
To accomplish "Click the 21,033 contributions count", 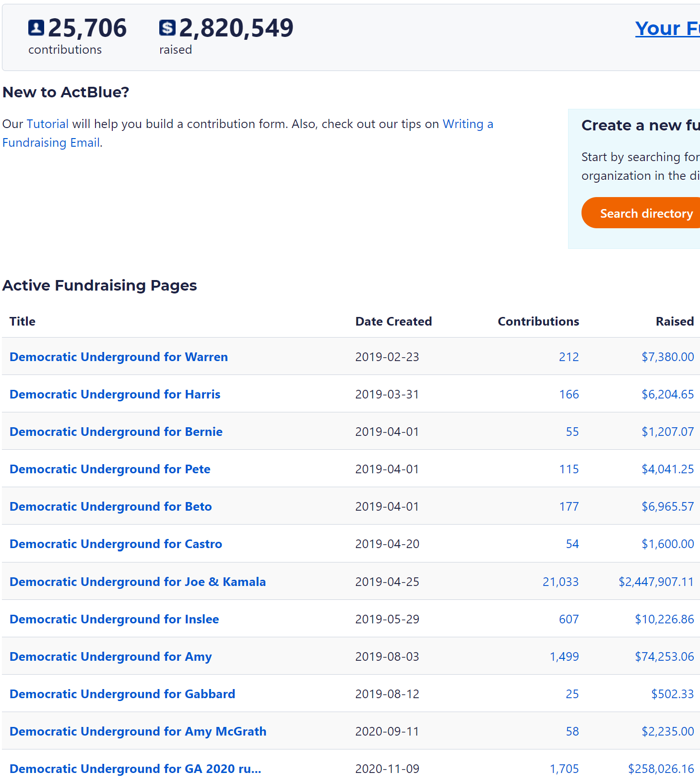I will point(561,582).
